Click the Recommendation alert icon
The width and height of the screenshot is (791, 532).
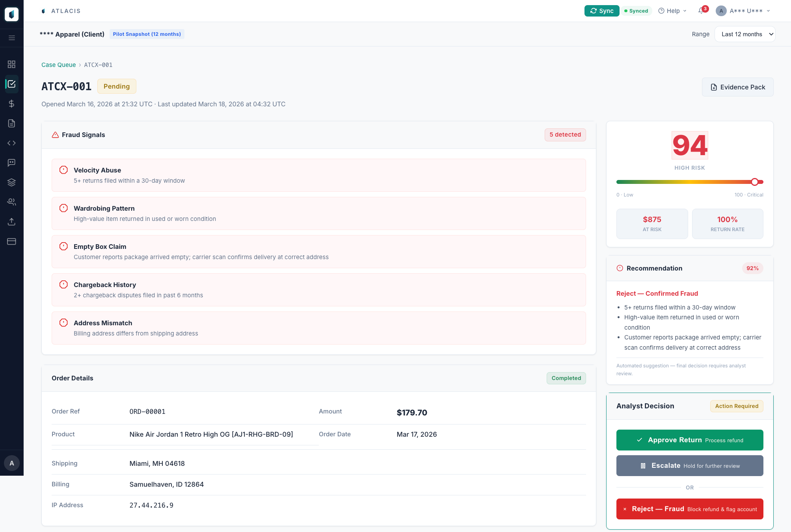(620, 268)
